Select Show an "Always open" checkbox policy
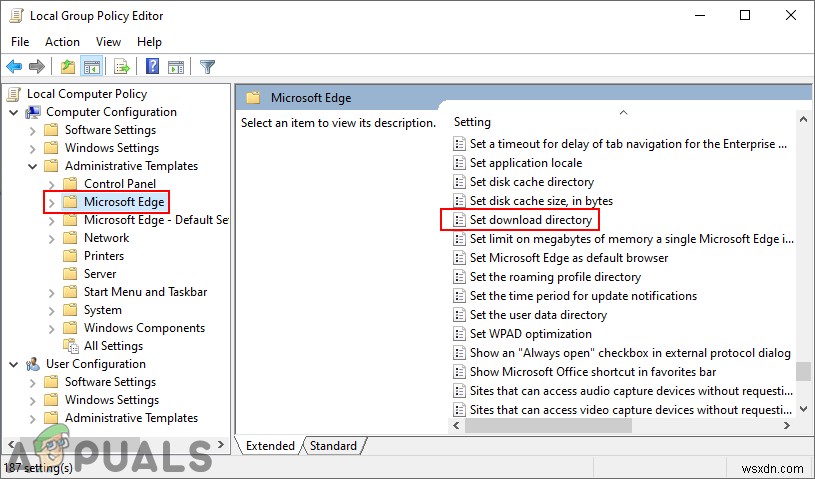Screen dimensions: 815x479 [x=630, y=353]
